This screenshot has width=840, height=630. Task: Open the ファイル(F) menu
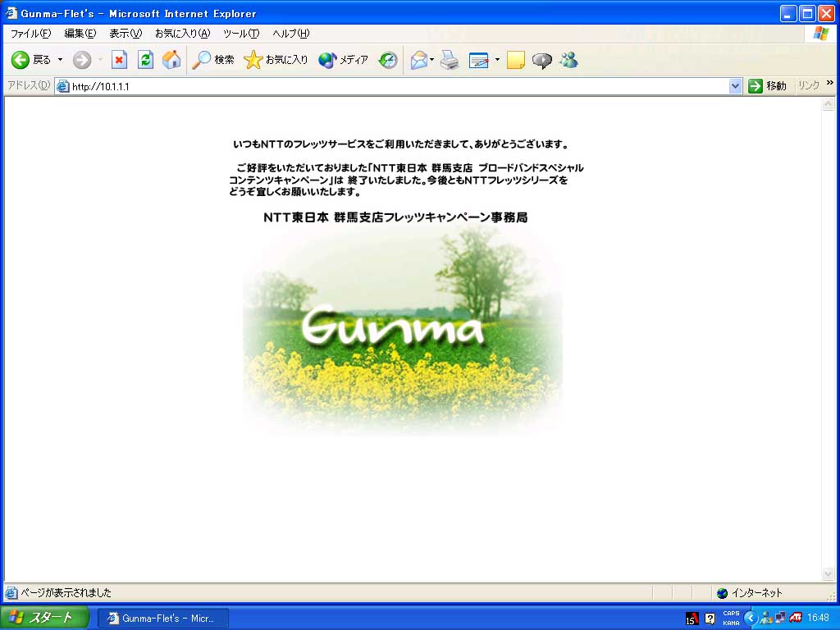coord(30,33)
